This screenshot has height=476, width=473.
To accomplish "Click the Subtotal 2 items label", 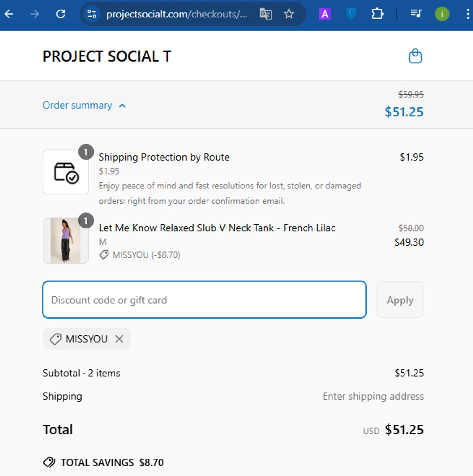I will pos(82,373).
